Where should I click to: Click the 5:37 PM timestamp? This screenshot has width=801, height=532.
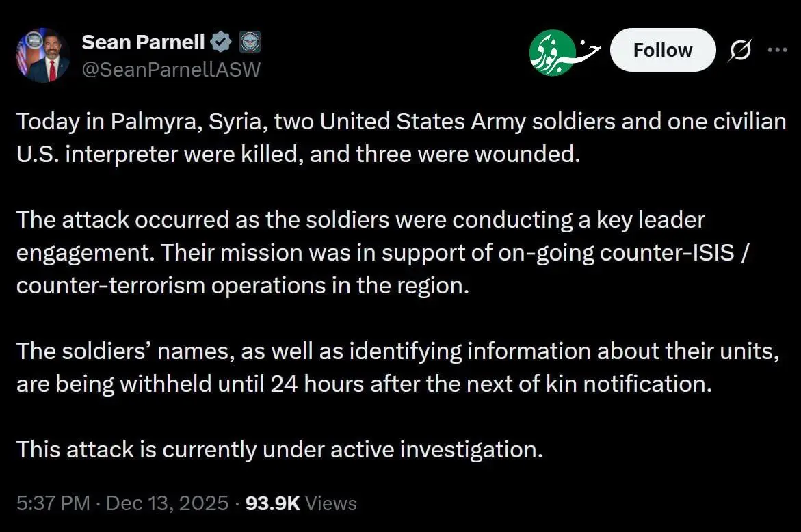click(x=53, y=504)
